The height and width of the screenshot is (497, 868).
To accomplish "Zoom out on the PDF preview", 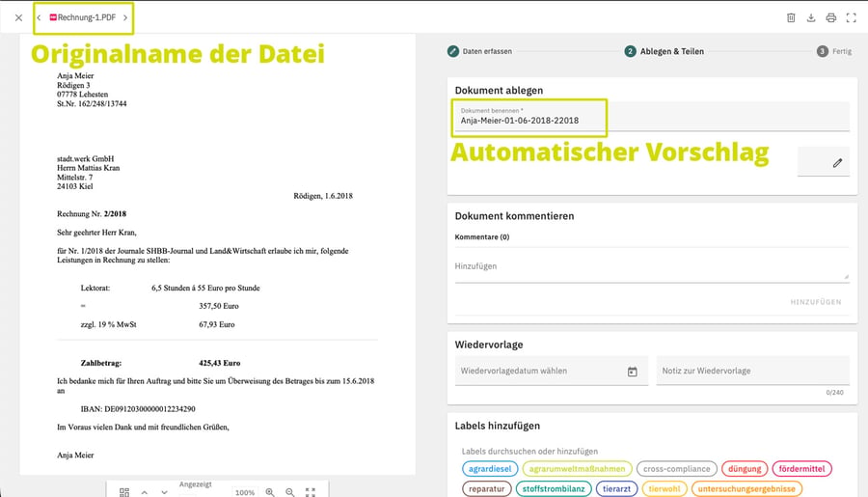I will pos(290,492).
